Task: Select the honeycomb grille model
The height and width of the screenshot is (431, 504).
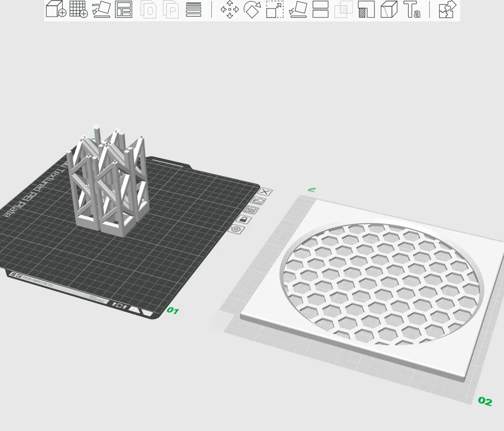Action: tap(383, 282)
